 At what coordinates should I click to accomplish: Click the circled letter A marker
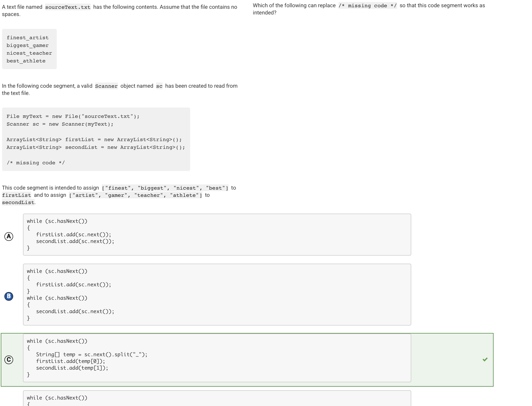9,236
